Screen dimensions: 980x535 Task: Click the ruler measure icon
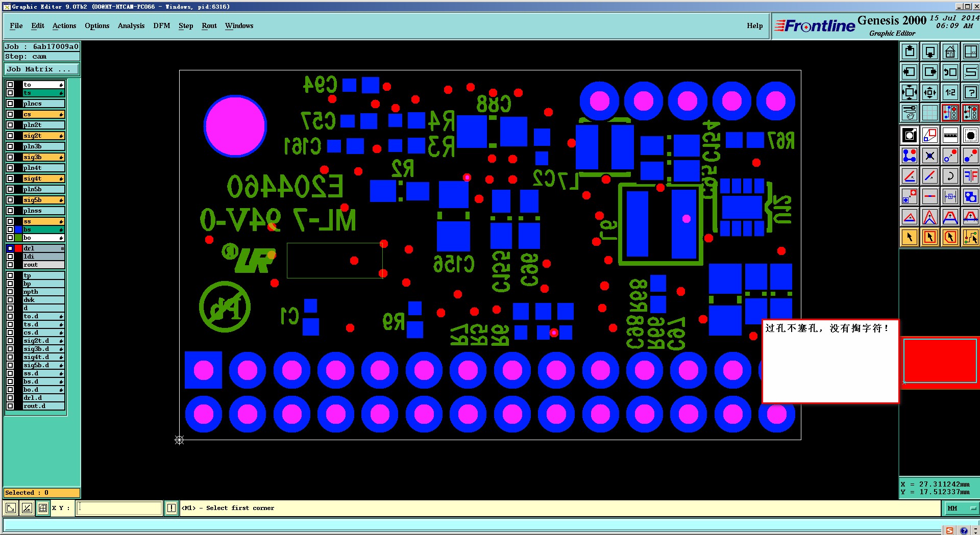950,135
